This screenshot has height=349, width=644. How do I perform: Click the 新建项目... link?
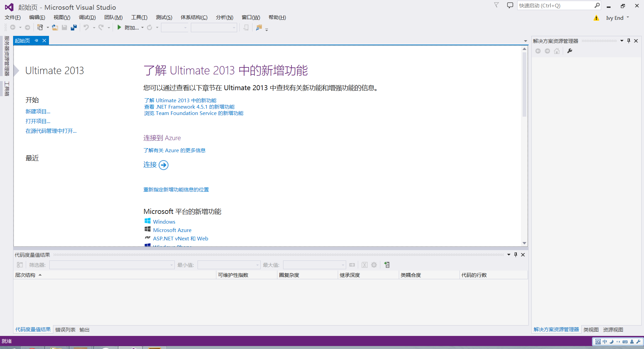(38, 112)
